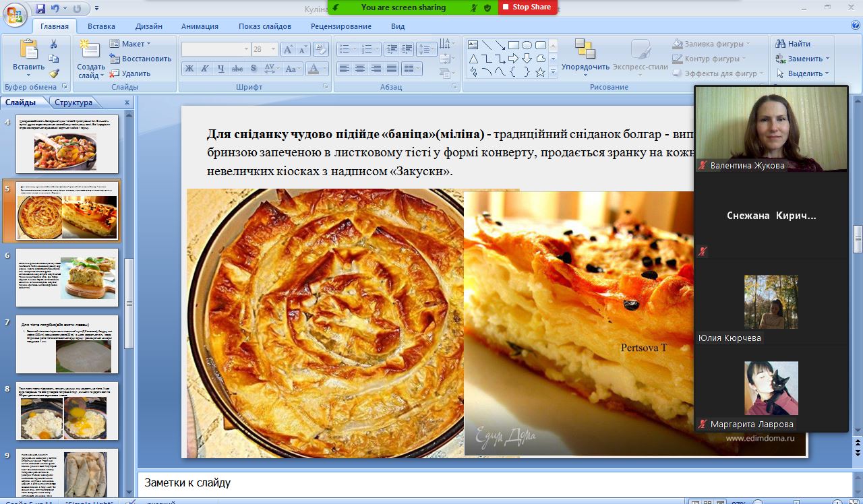Viewport: 863px width, 504px height.
Task: Click the Save floppy disk icon
Action: [x=40, y=9]
